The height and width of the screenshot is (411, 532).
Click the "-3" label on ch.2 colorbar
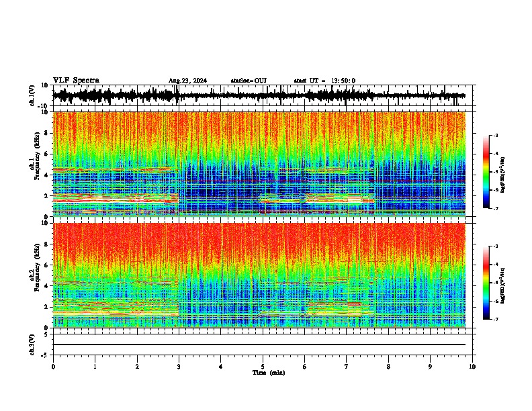pyautogui.click(x=495, y=246)
